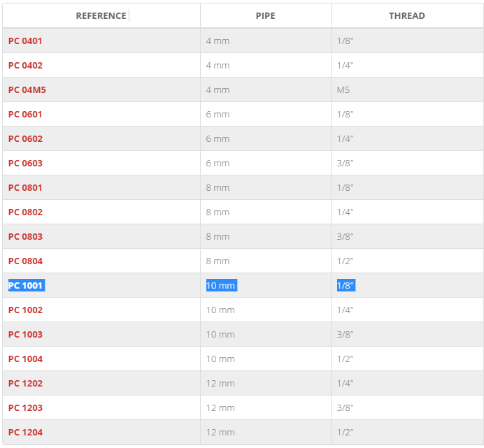Click the PIPE column header
Screen dimensions: 484x448
point(266,16)
